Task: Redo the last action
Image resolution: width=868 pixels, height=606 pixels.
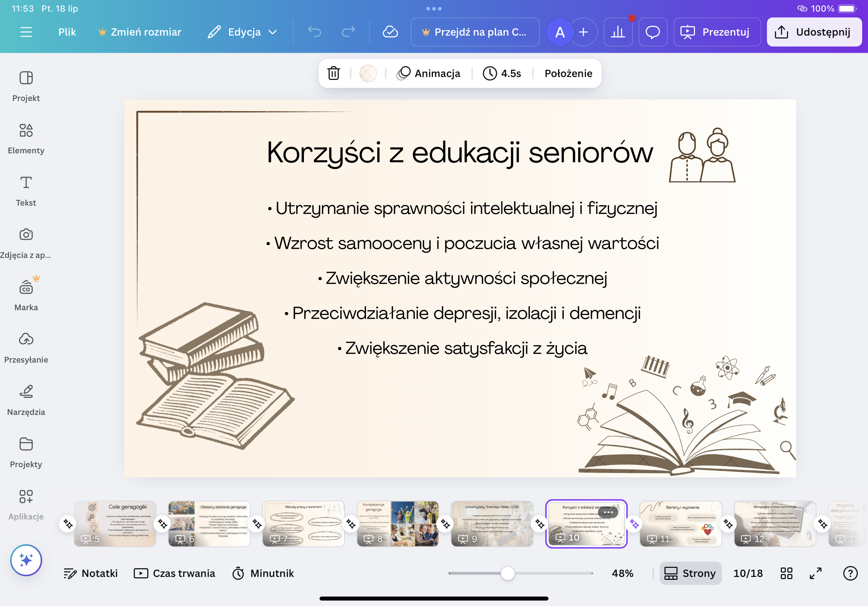Action: point(348,32)
